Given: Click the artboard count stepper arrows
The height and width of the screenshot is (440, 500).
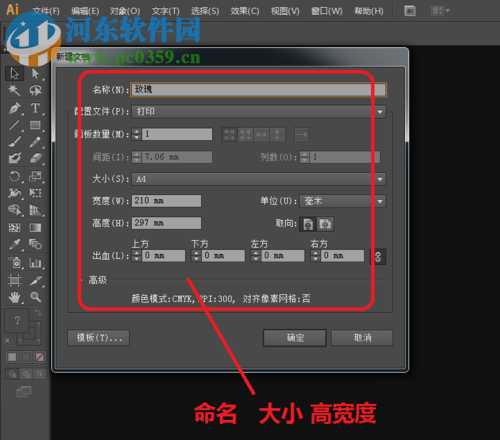Looking at the screenshot, I should click(137, 134).
